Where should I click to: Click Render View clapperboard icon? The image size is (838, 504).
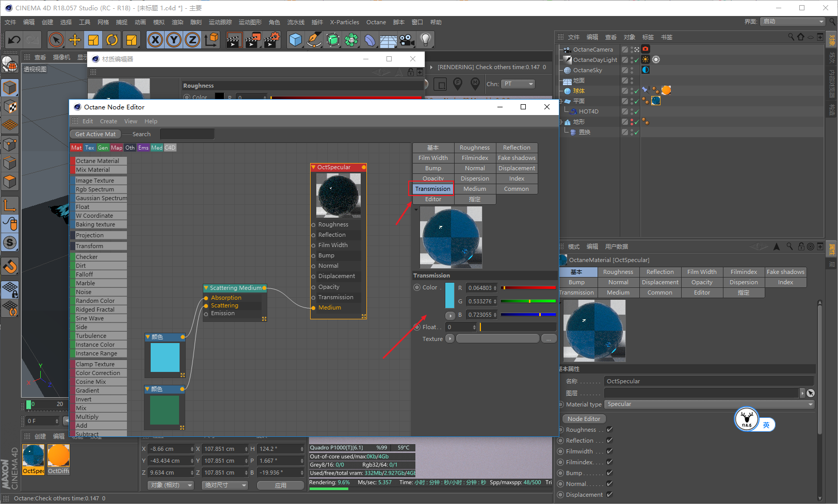point(234,40)
